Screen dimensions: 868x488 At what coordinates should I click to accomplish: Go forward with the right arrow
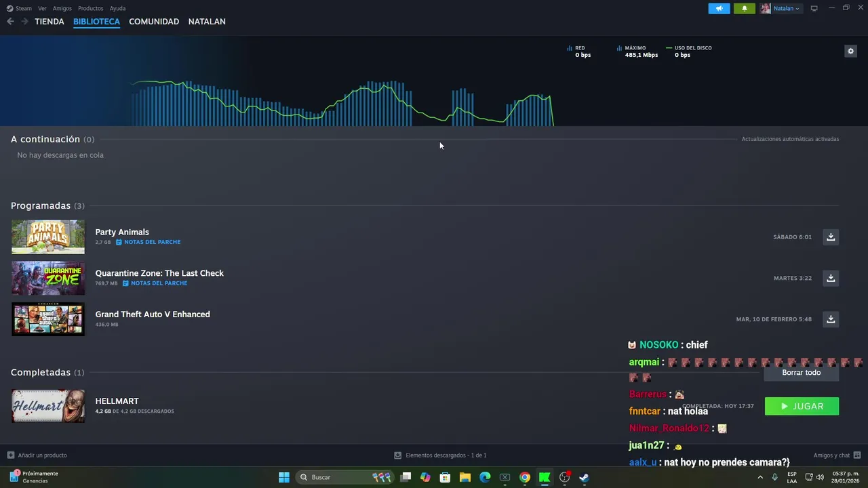(24, 22)
